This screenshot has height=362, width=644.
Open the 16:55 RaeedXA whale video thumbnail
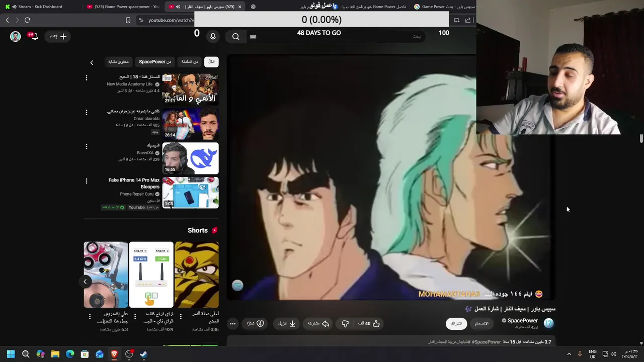pos(190,158)
